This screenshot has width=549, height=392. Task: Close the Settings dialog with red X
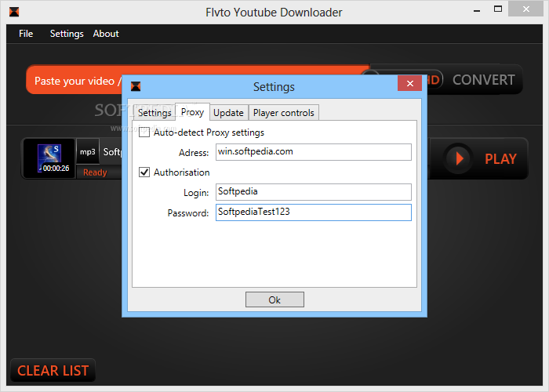(409, 83)
